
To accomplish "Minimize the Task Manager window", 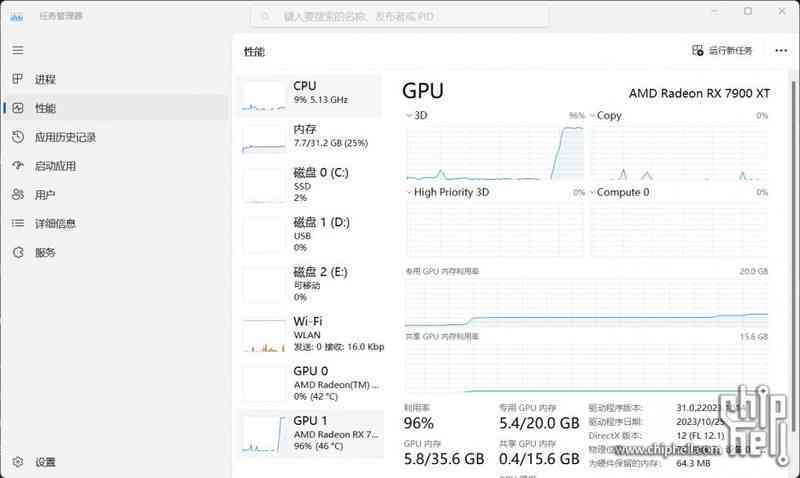I will click(x=714, y=11).
